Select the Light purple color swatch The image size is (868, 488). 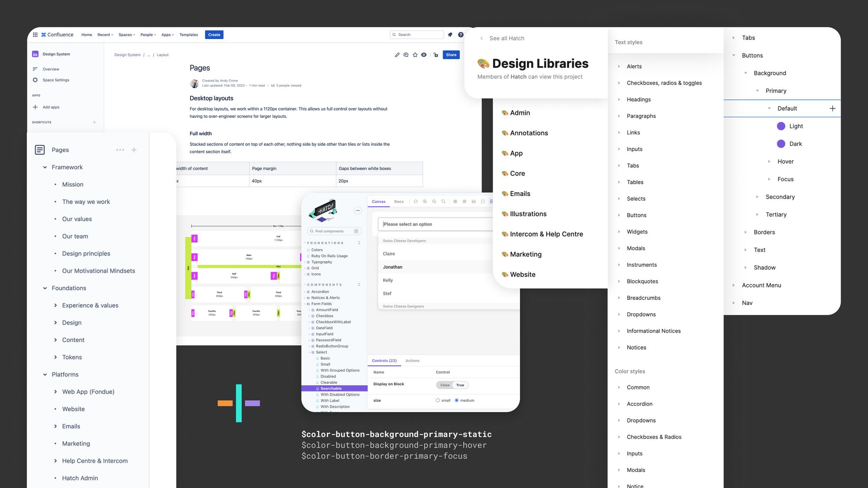pos(781,126)
